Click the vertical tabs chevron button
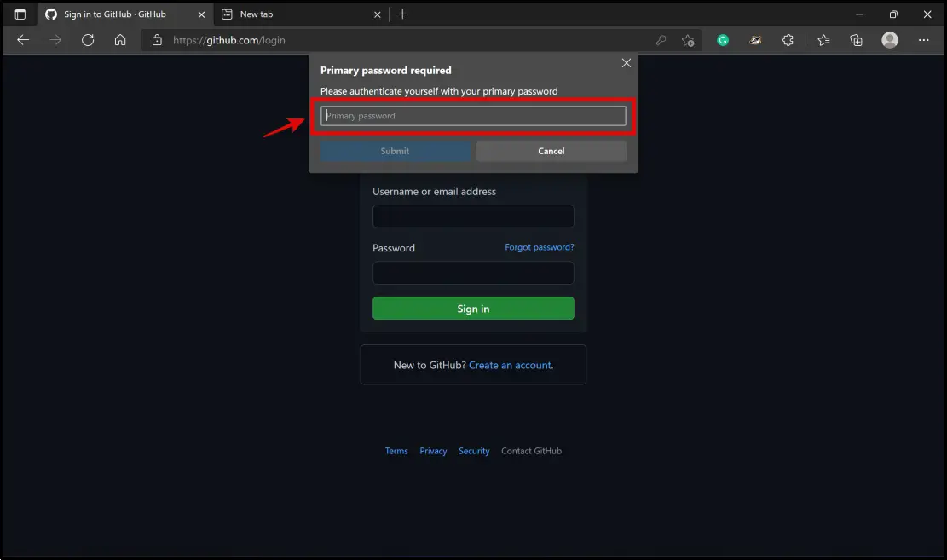 point(19,14)
